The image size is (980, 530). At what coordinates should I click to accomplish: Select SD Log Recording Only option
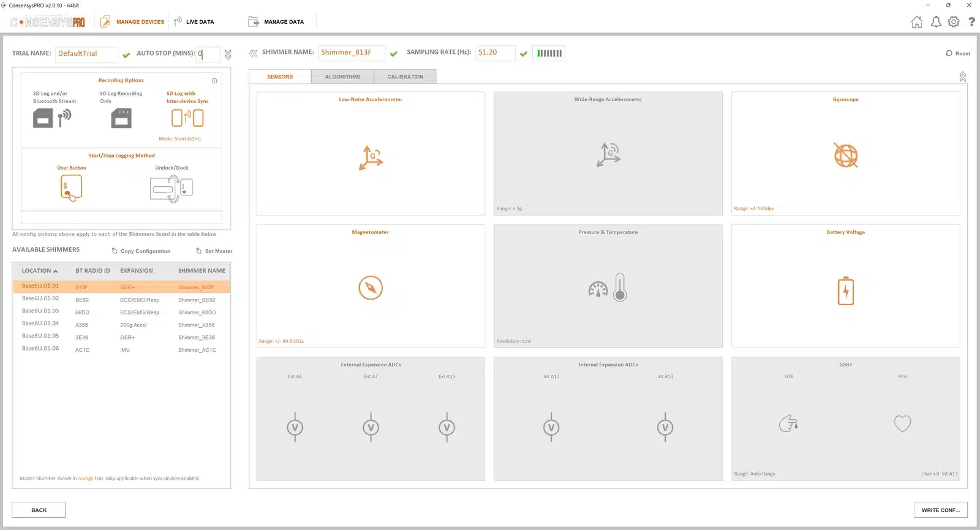point(121,118)
